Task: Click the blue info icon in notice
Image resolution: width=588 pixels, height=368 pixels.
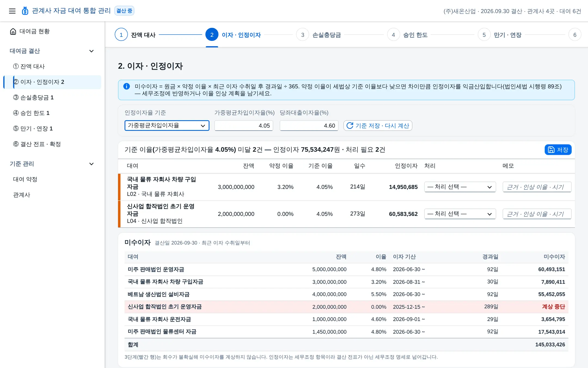Action: 127,86
